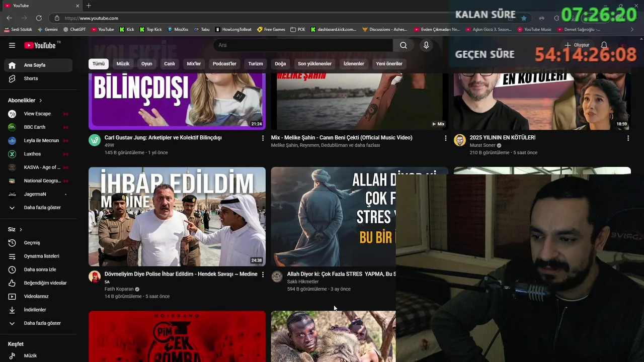Open Geçmiş watch history

pyautogui.click(x=38, y=243)
